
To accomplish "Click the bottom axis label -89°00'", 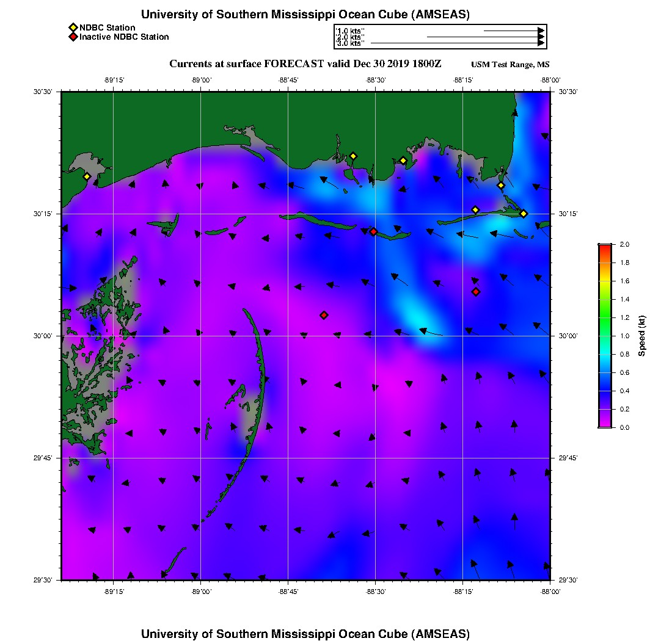I will click(202, 592).
